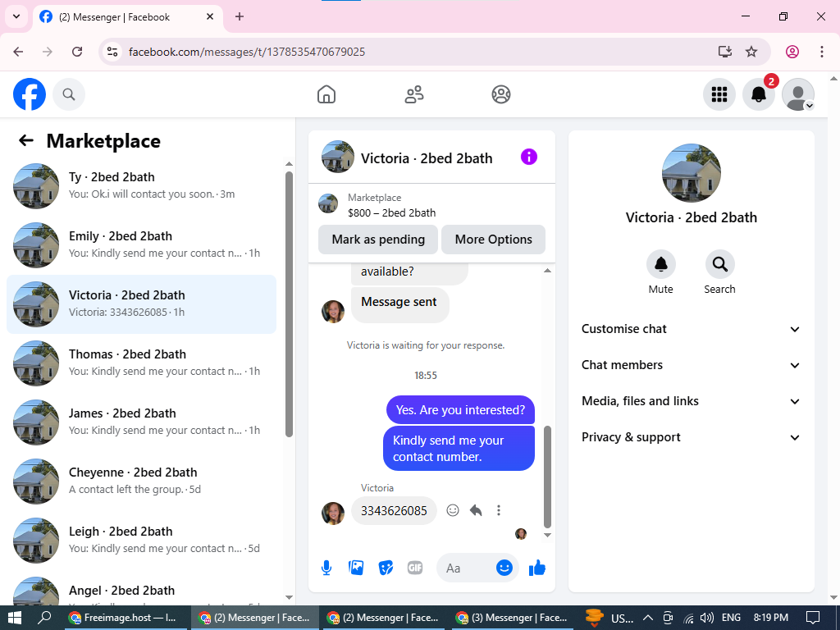840x630 pixels.
Task: Click Mark as pending button
Action: (x=378, y=240)
